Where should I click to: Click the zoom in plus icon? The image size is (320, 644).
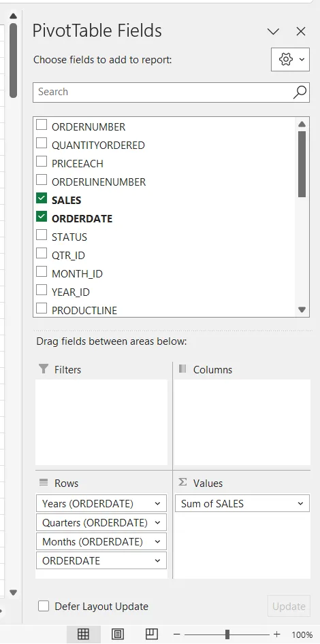(277, 634)
